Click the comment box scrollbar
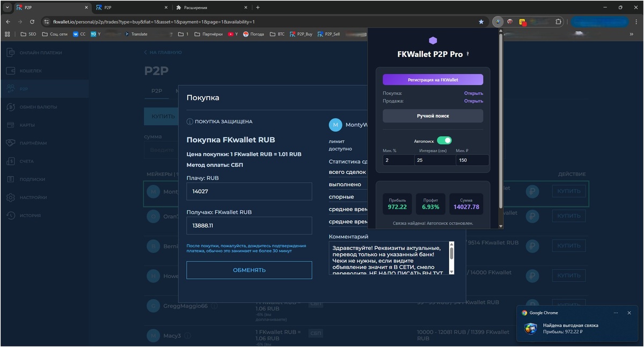 pyautogui.click(x=451, y=257)
